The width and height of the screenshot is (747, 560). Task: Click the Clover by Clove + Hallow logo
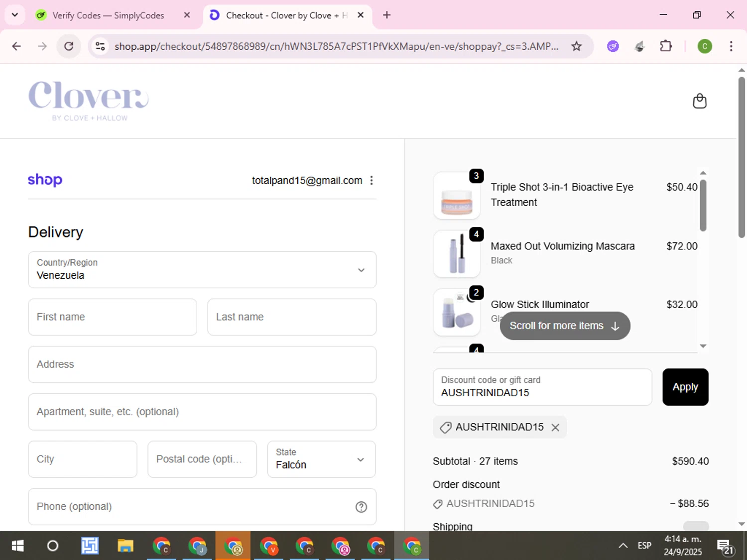pyautogui.click(x=89, y=101)
